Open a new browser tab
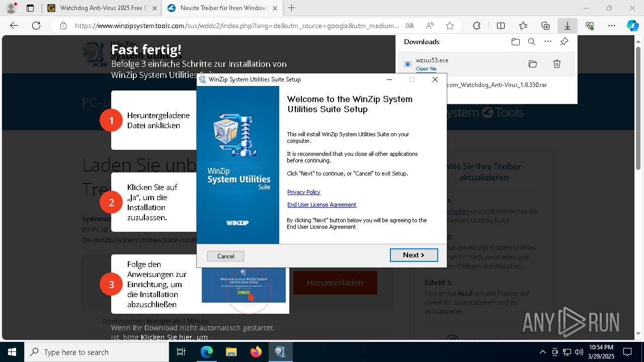Screen dimensions: 644x362 point(291,8)
